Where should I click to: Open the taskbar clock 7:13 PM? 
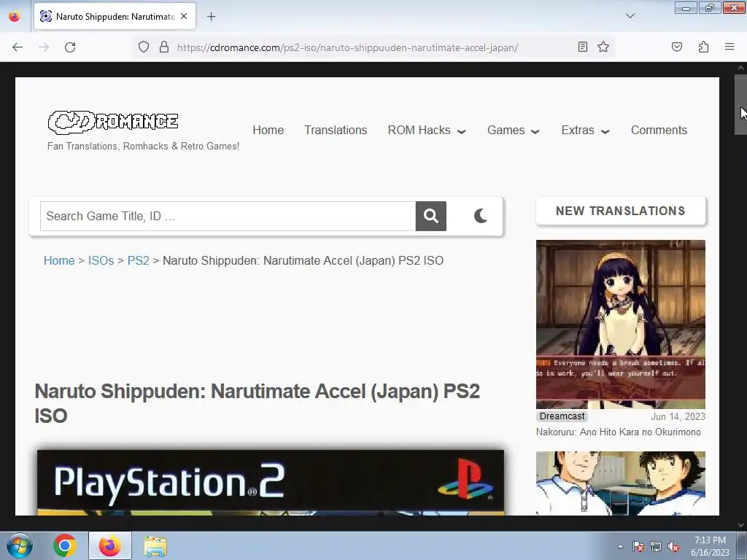(710, 546)
